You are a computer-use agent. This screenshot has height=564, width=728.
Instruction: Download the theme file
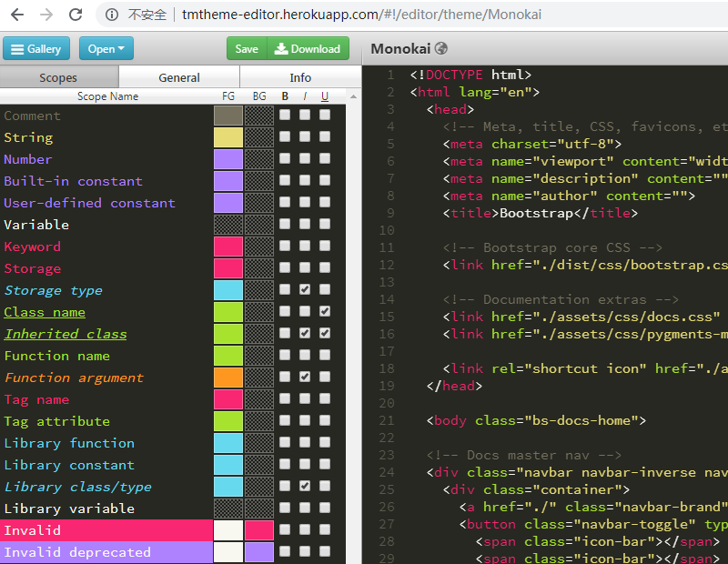point(308,49)
